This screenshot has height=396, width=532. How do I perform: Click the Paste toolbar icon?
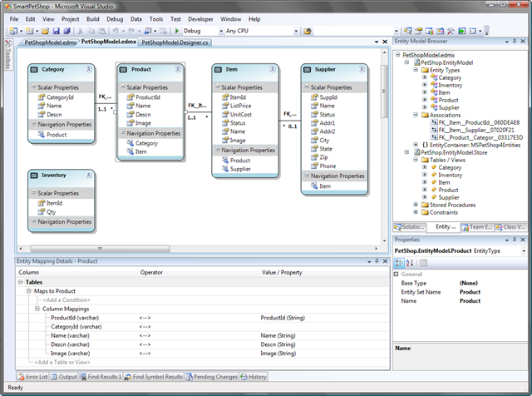[x=101, y=31]
